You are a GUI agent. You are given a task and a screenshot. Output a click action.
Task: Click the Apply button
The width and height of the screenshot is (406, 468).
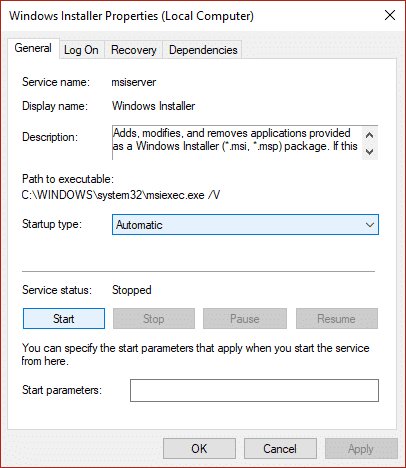(361, 448)
